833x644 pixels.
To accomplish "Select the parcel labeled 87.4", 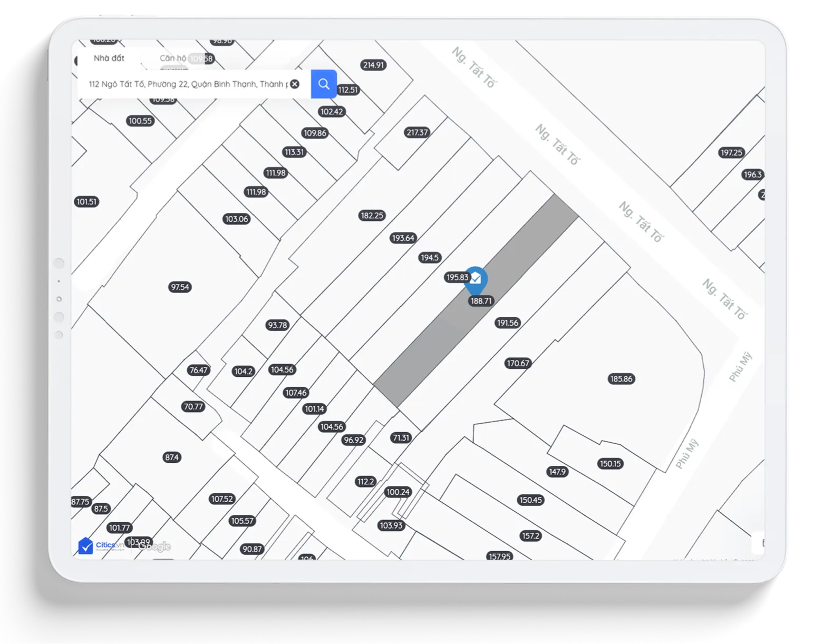I will pos(172,457).
